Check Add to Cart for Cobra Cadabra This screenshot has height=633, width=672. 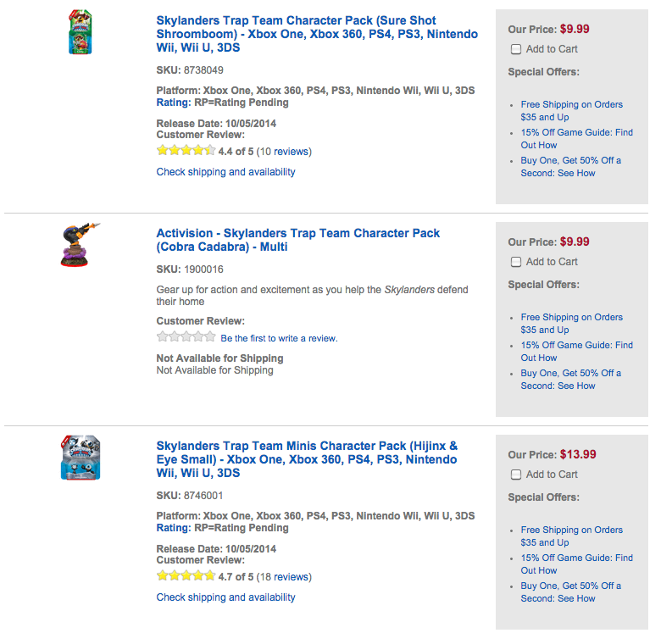coord(517,262)
